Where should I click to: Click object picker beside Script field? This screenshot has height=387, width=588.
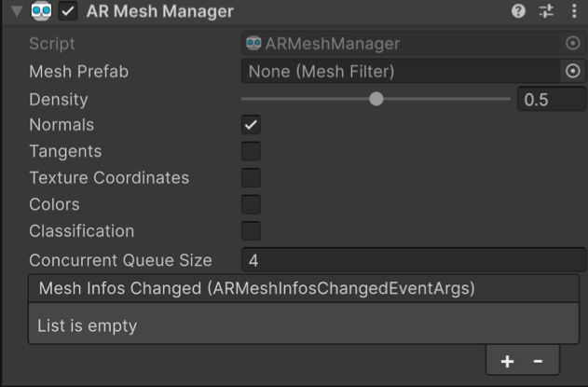(573, 44)
